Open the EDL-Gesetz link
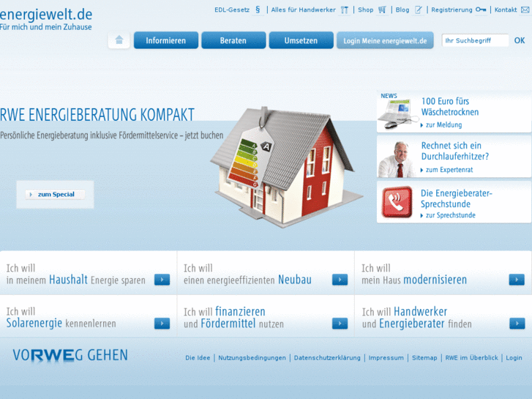 pyautogui.click(x=232, y=10)
